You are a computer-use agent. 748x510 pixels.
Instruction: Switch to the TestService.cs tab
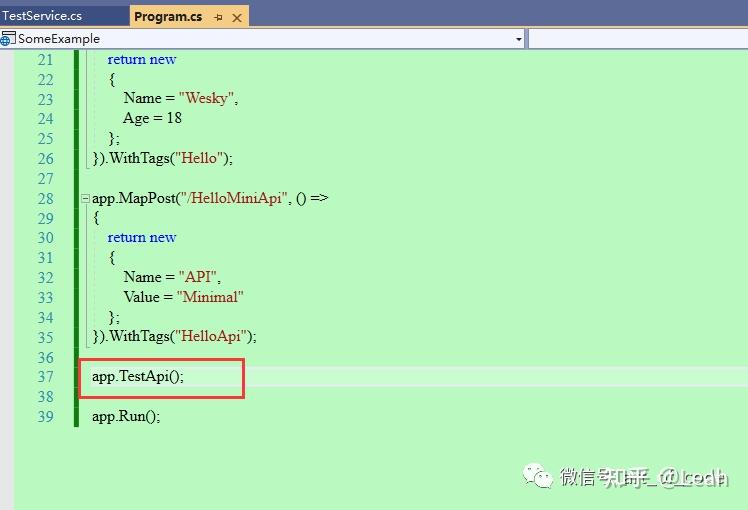pos(42,16)
